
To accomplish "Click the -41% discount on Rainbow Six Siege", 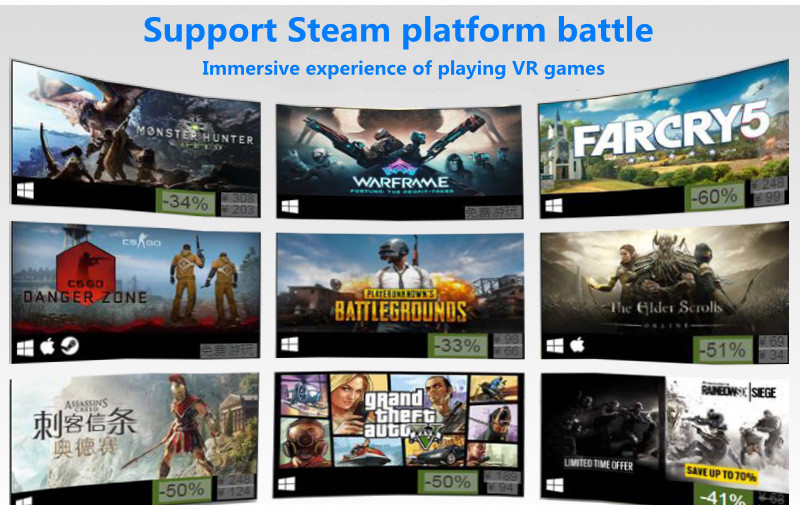I will (723, 495).
